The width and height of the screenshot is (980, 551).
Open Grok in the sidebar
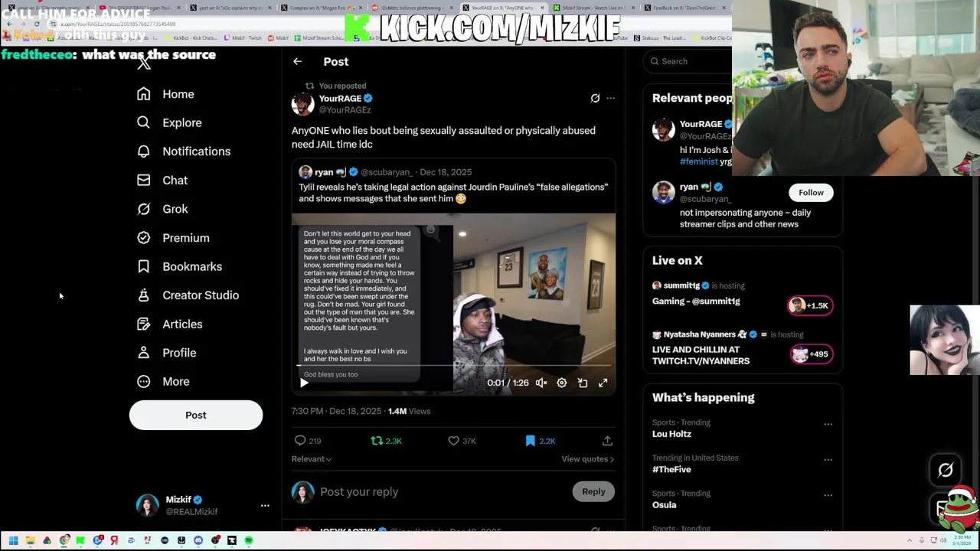pyautogui.click(x=162, y=209)
